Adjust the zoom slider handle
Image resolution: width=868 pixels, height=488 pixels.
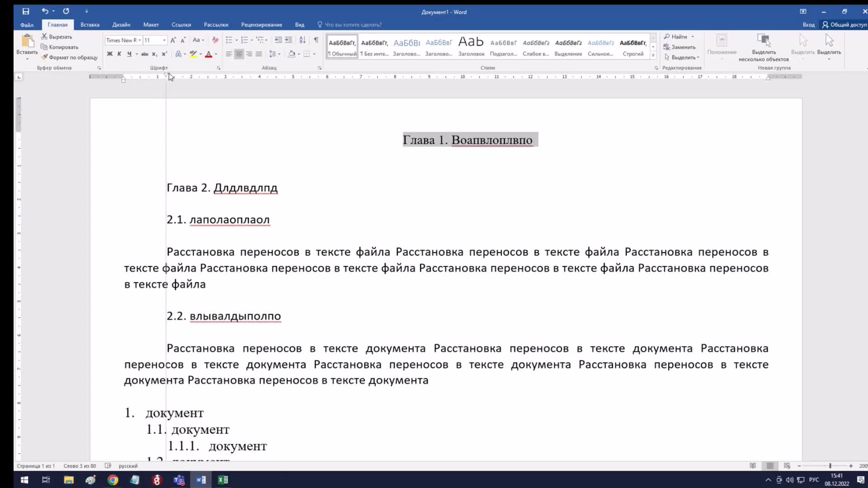(830, 466)
